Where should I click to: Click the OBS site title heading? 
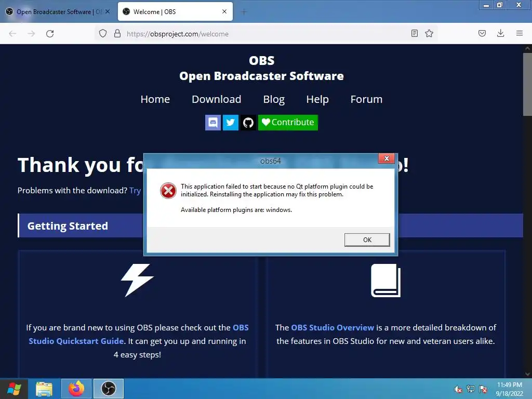pyautogui.click(x=262, y=68)
